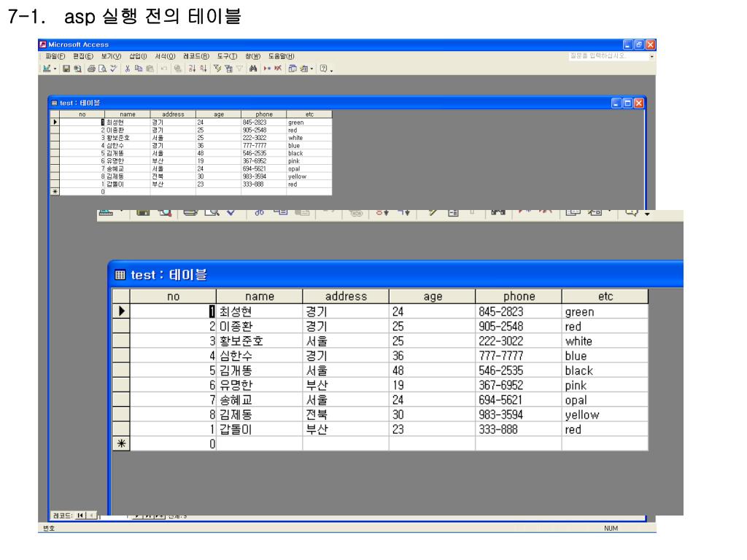Click the small test table window title icon
747x560 pixels.
coord(54,103)
